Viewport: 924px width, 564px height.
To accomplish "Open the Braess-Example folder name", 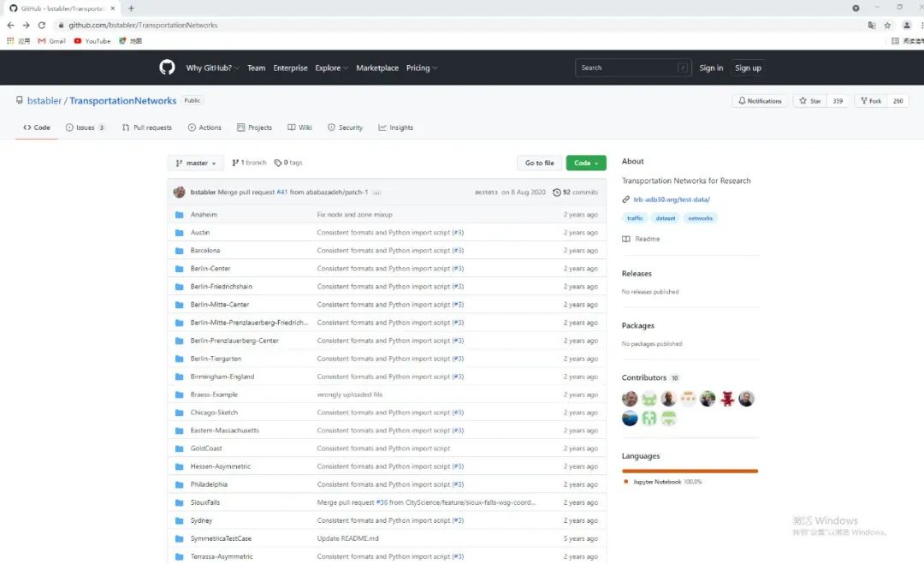I will 214,395.
